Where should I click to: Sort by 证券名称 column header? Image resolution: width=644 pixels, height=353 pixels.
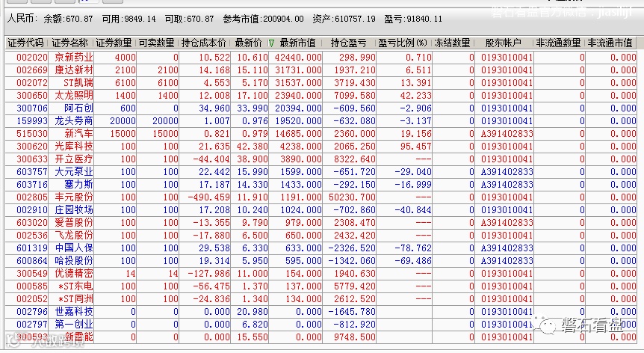pos(69,43)
